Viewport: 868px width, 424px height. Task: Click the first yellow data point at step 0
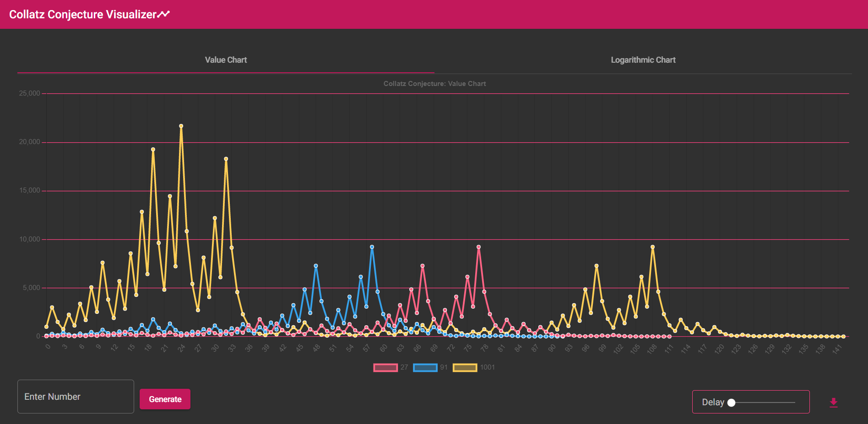(46, 327)
